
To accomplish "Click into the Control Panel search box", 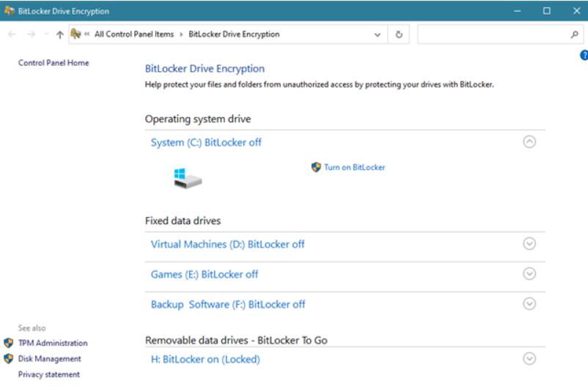I will (x=500, y=34).
